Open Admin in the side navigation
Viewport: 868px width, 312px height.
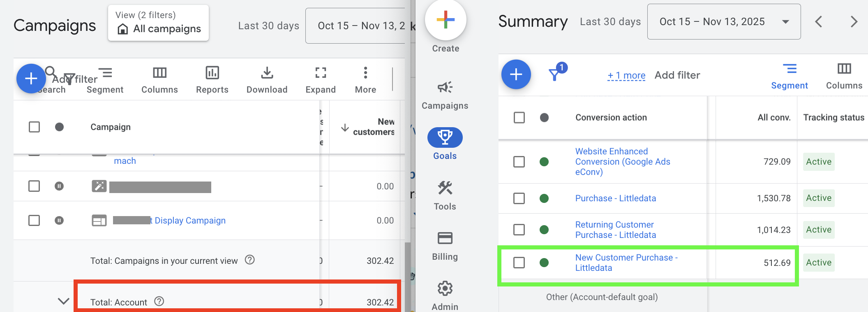click(x=445, y=296)
